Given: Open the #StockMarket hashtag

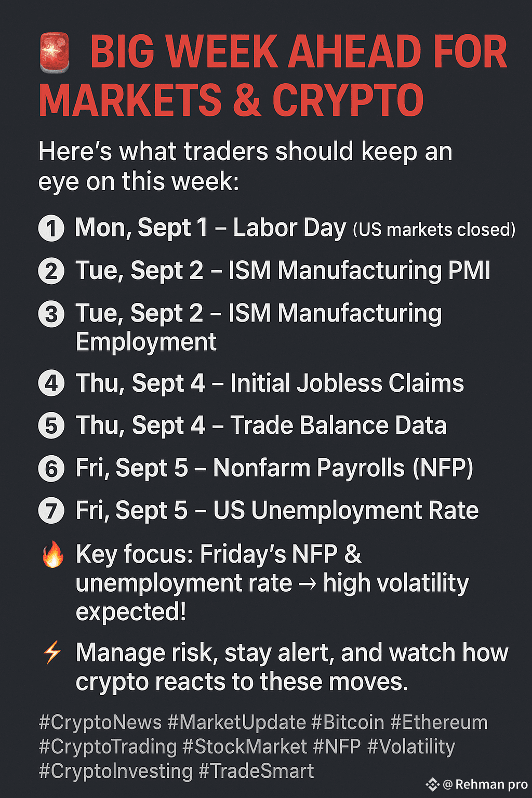Looking at the screenshot, I should 245,747.
